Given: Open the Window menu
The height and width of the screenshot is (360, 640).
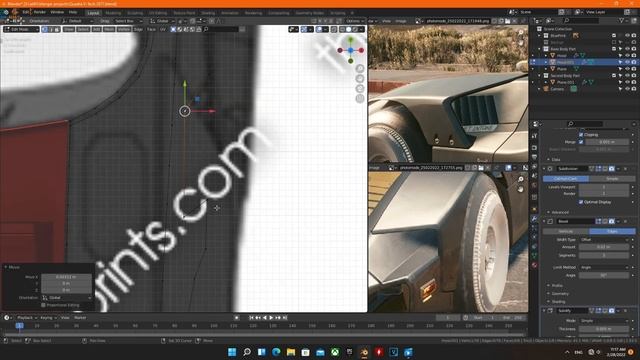Looking at the screenshot, I should 57,12.
